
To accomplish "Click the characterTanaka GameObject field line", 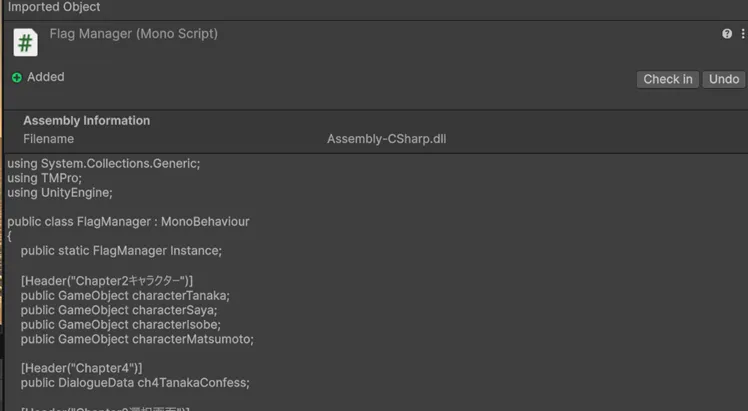I will [x=125, y=296].
